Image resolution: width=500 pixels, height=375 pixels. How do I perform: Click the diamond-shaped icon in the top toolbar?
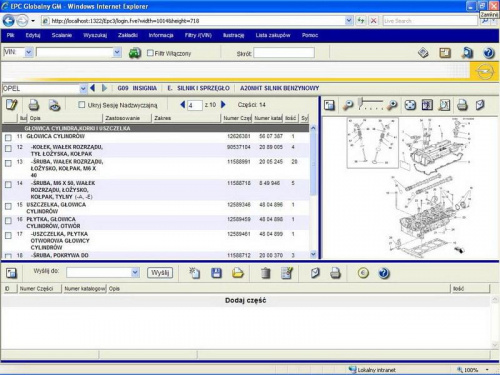(423, 53)
